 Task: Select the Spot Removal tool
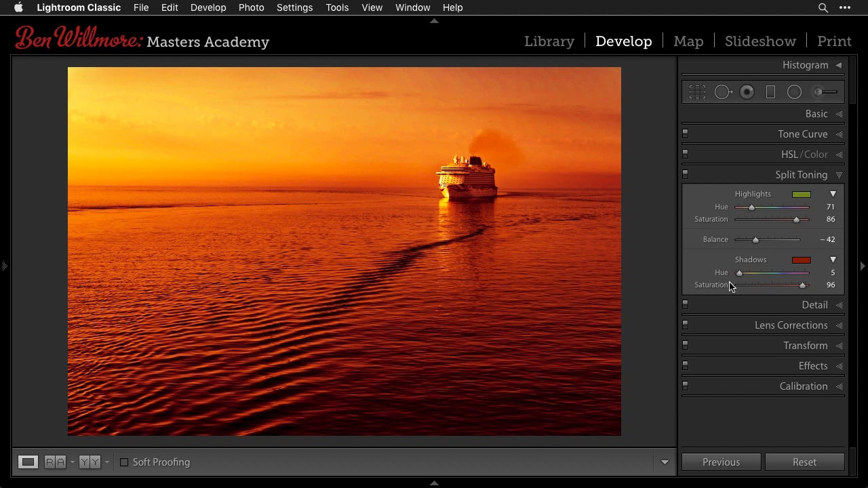click(723, 91)
